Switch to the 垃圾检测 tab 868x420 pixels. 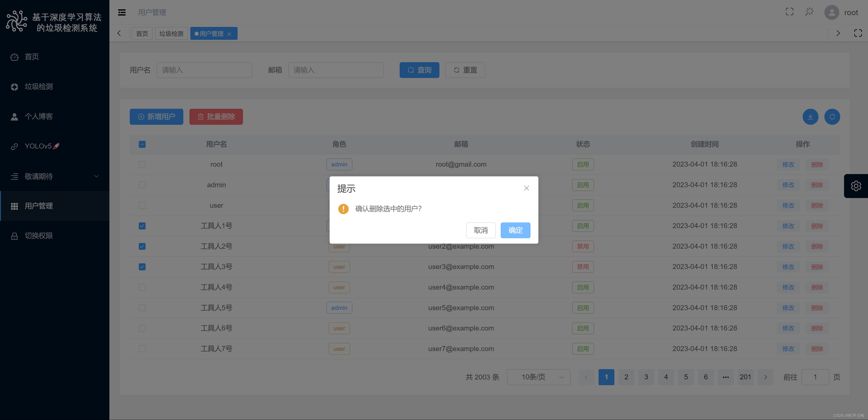171,33
